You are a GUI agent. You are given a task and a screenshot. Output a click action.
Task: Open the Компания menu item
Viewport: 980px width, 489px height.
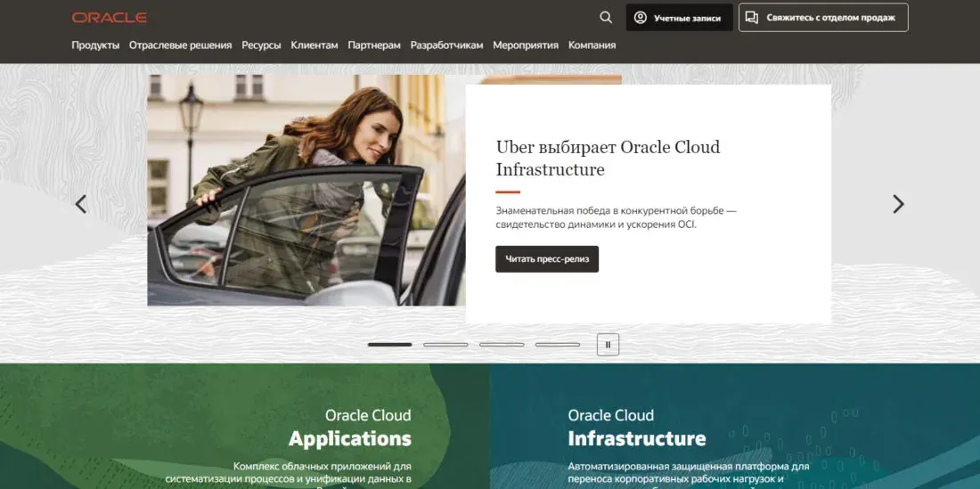pyautogui.click(x=592, y=45)
